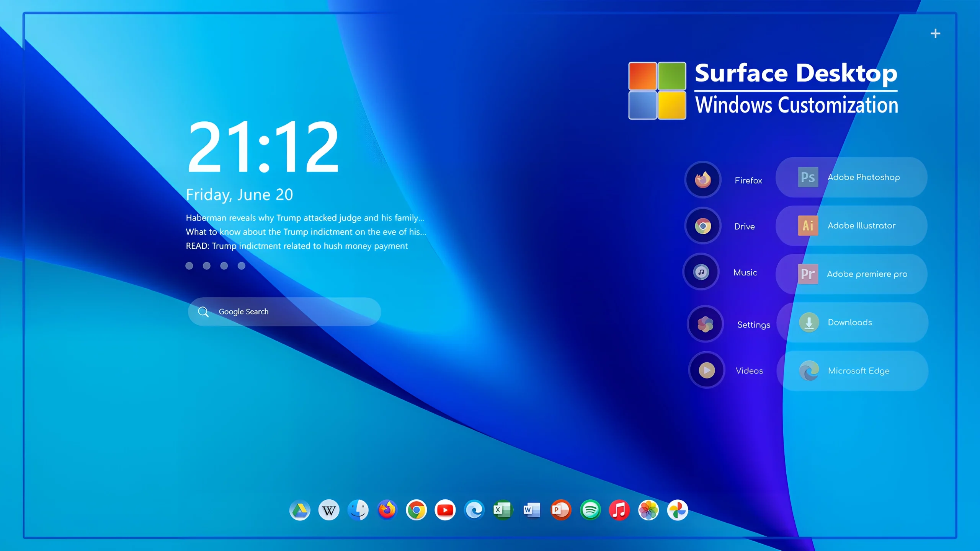Open the Downloads shortcut
The height and width of the screenshot is (551, 980).
click(852, 322)
